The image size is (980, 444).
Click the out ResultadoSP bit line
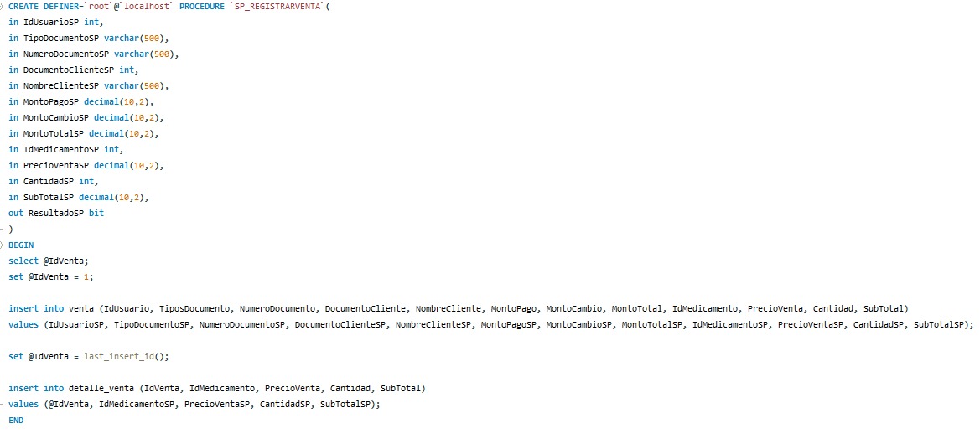(56, 213)
